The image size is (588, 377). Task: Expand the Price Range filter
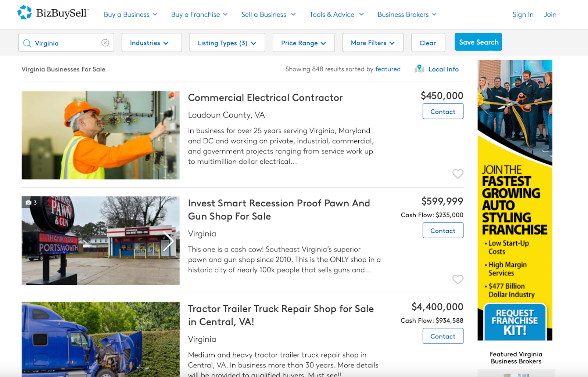[x=304, y=43]
